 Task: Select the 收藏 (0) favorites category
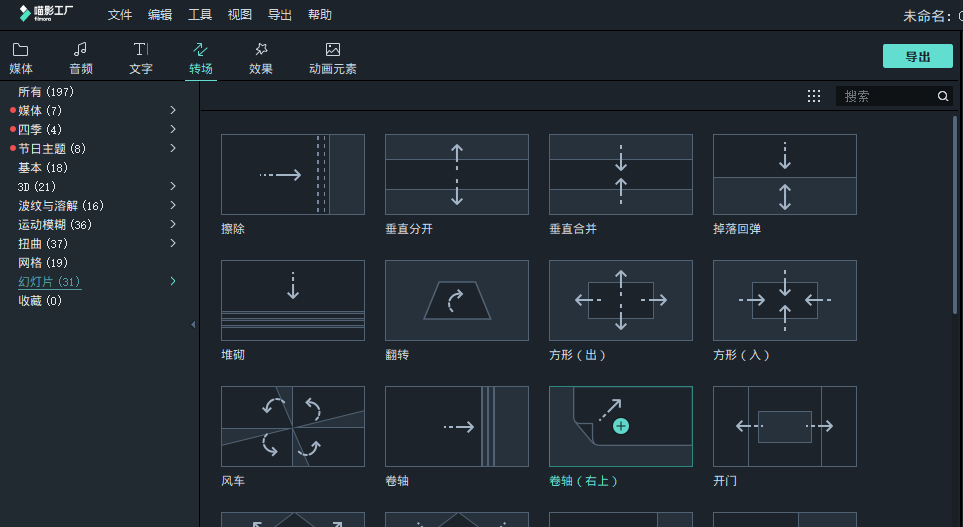pos(40,301)
